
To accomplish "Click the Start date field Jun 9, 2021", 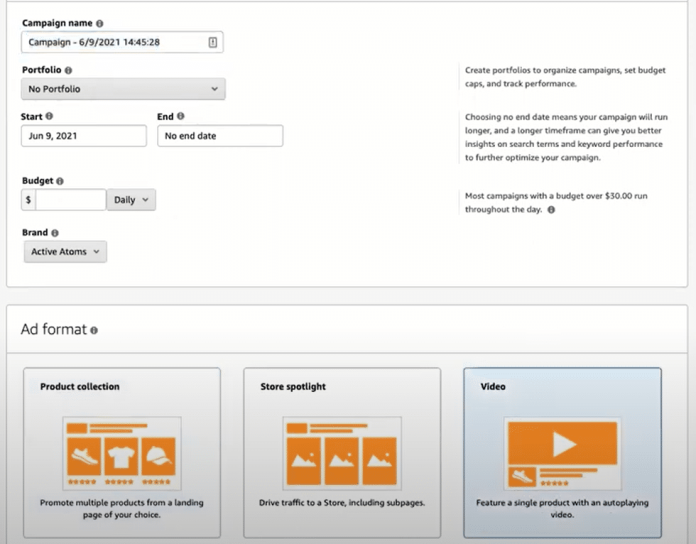I will click(83, 136).
